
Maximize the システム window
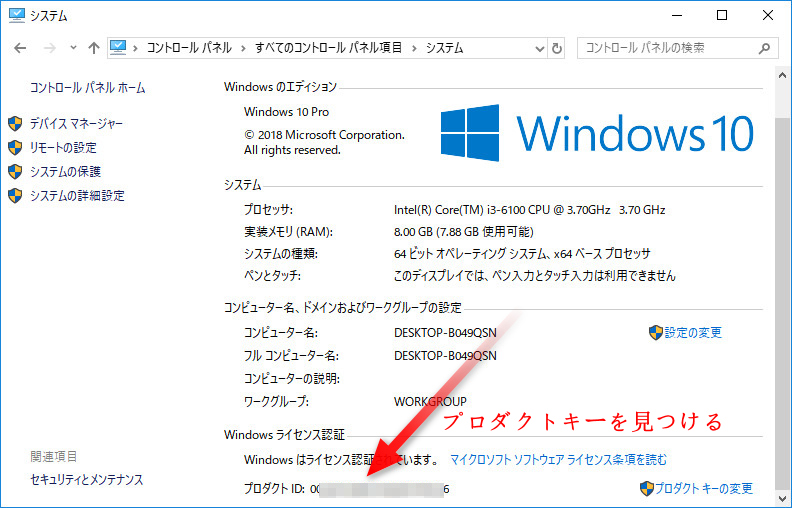(722, 16)
